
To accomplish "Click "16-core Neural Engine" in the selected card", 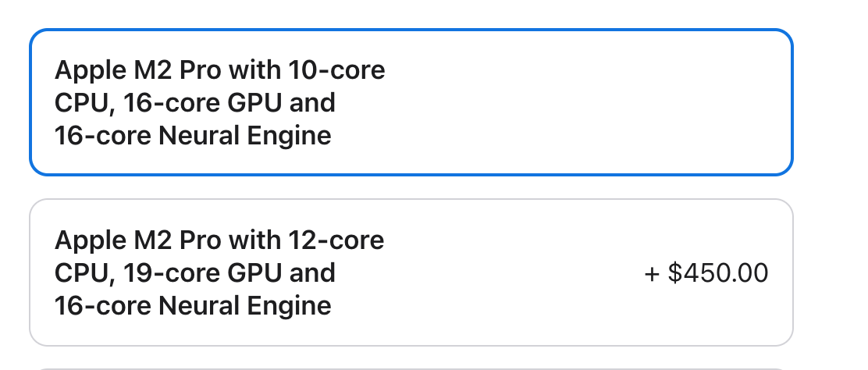I will coord(193,136).
